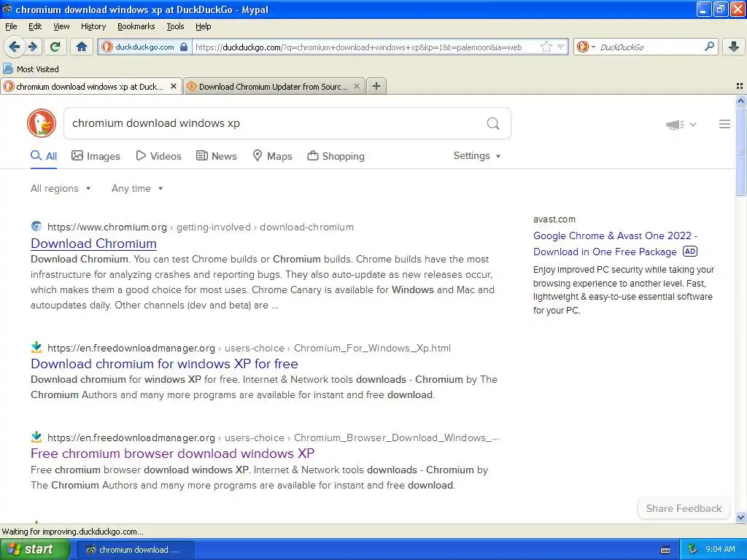Click the avast.com ad domain text
747x560 pixels.
(554, 219)
